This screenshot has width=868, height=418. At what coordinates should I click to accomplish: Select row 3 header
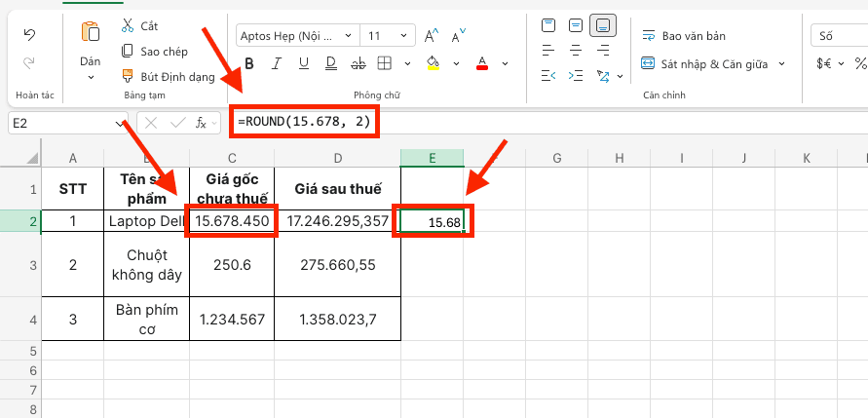[x=20, y=264]
